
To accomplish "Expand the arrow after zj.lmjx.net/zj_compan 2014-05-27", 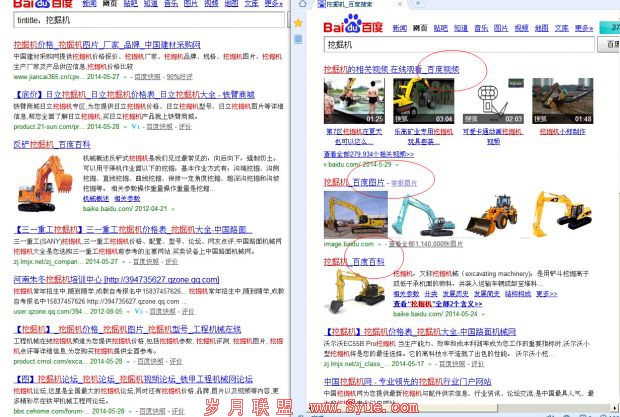I will tap(124, 262).
